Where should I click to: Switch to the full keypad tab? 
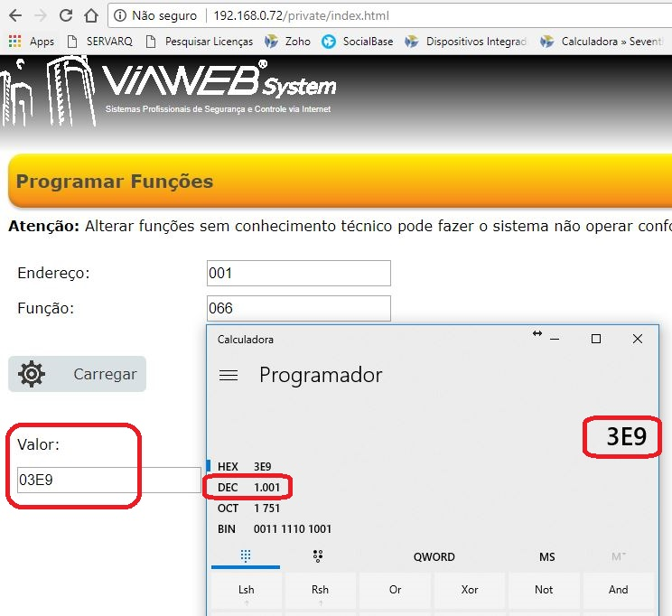(246, 556)
